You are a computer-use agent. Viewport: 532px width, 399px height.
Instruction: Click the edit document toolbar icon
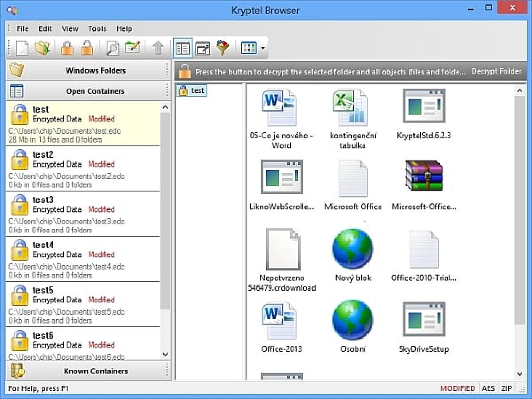(x=133, y=47)
